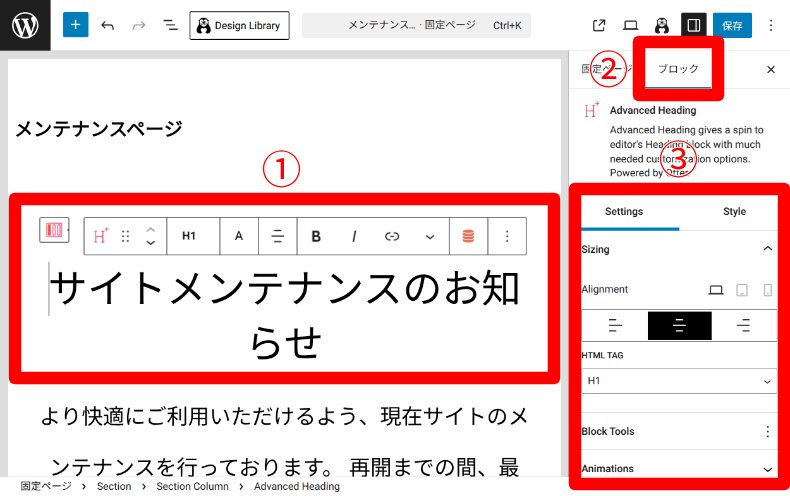
Task: Select desktop device for Alignment
Action: tap(716, 290)
